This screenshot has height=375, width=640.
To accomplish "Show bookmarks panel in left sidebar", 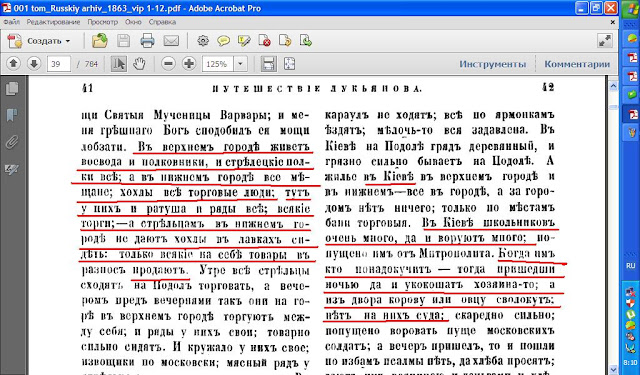I will click(x=12, y=115).
